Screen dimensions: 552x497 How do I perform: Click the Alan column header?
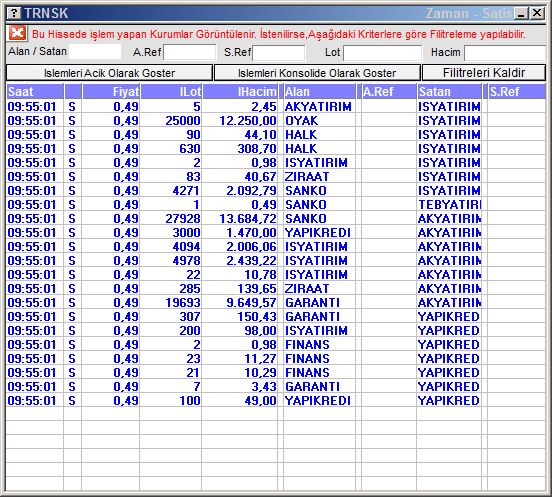[320, 92]
